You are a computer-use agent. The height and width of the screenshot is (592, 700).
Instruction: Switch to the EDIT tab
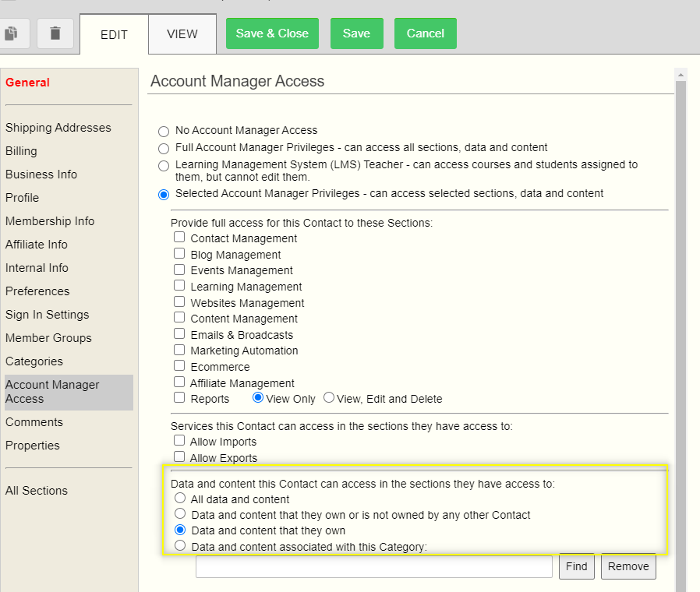pyautogui.click(x=114, y=34)
